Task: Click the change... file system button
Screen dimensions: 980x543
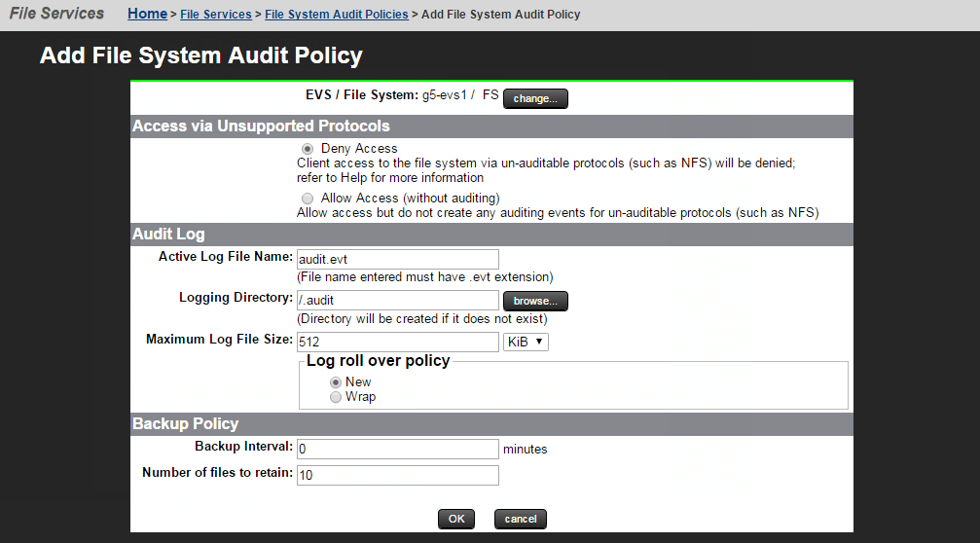Action: click(535, 98)
